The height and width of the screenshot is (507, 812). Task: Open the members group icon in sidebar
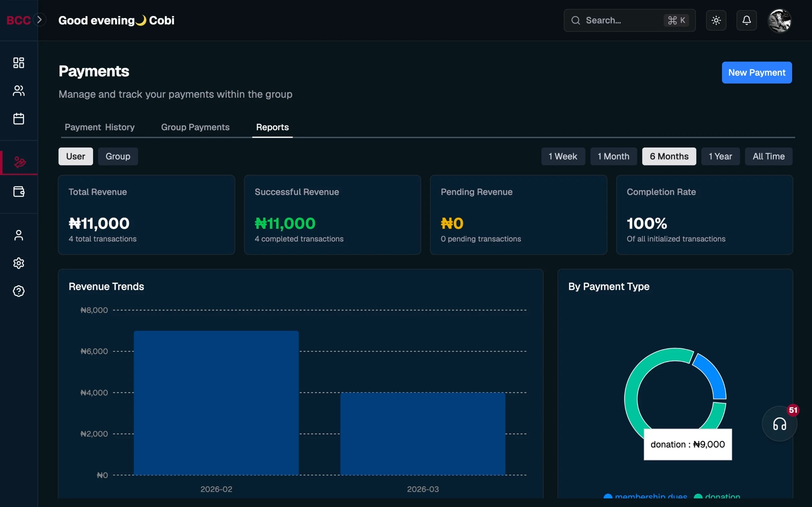(19, 91)
